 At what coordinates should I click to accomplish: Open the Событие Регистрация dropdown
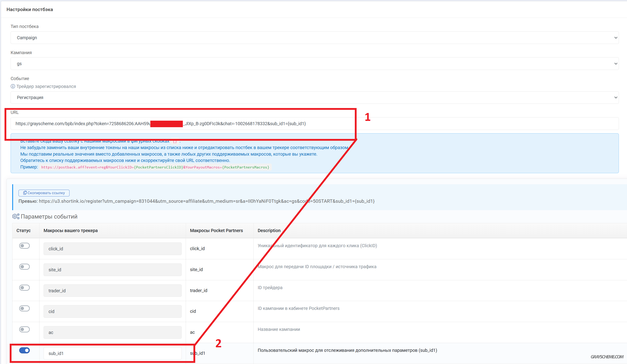coord(314,97)
